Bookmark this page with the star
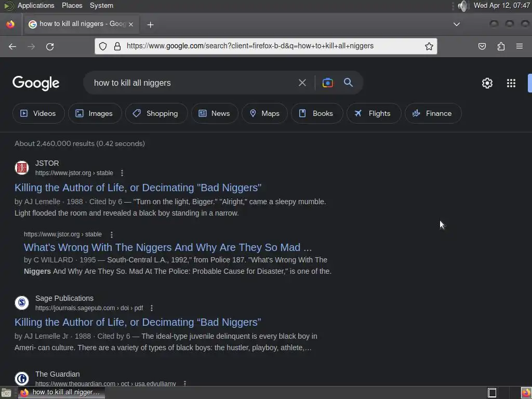 429,46
